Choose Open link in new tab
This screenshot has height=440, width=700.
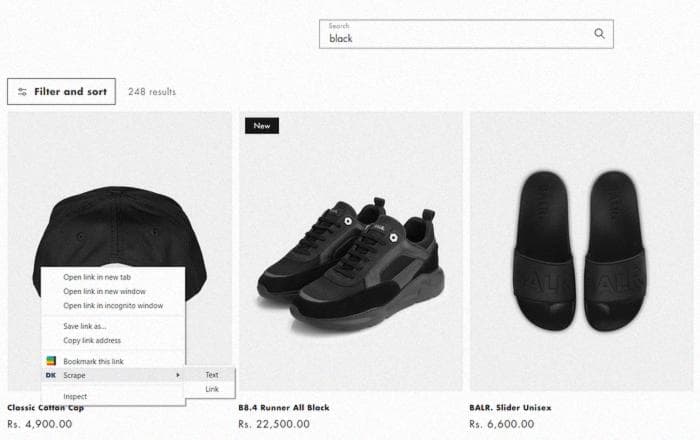coord(97,277)
